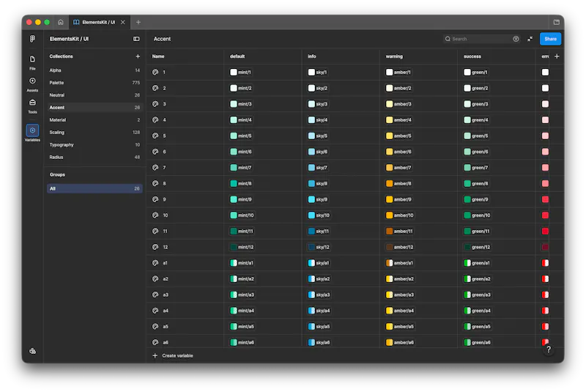Click the amber/a5 value cell
Viewport: 586px width, 392px height.
tap(400, 326)
